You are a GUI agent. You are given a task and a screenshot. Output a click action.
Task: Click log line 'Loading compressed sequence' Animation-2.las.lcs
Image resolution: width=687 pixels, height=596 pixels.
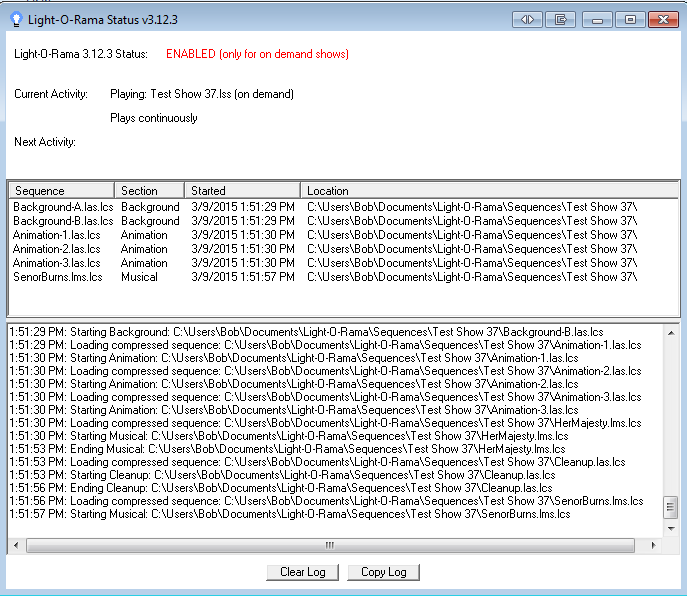tap(325, 371)
